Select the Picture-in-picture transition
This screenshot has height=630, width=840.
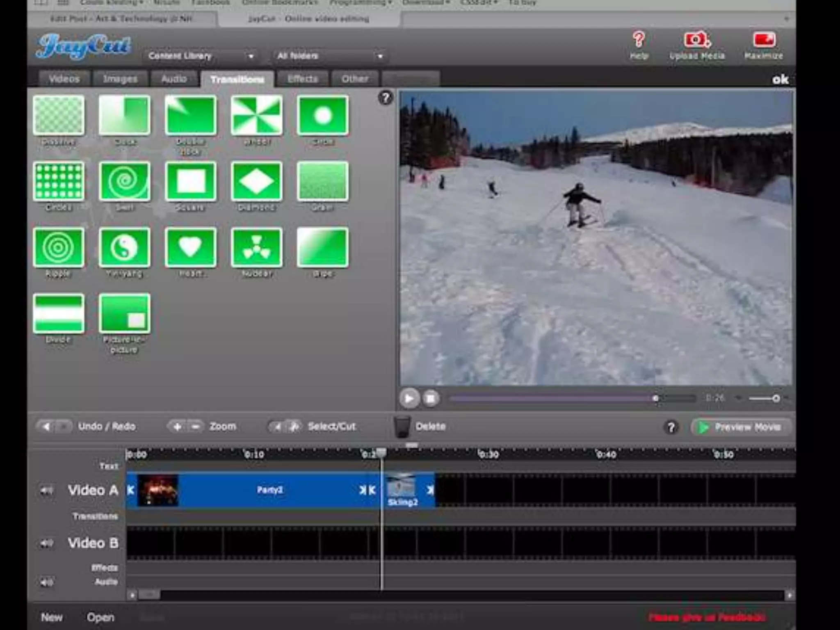(x=125, y=314)
